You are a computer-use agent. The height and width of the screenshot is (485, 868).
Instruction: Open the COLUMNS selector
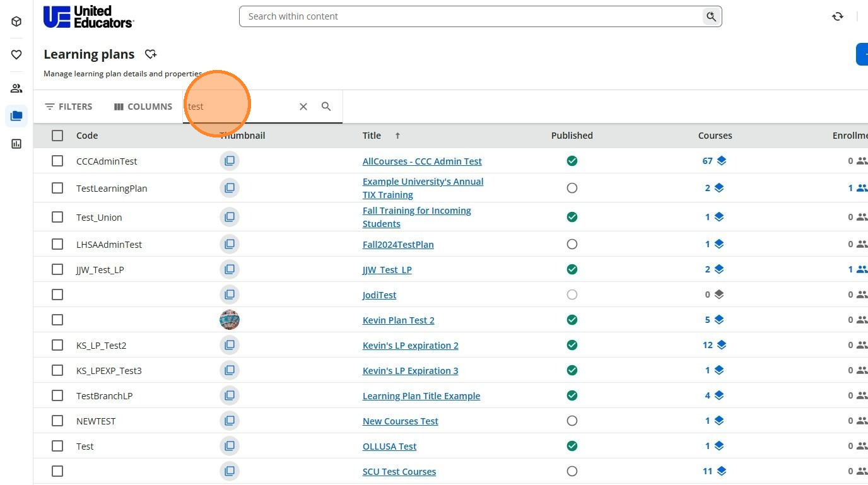click(143, 107)
